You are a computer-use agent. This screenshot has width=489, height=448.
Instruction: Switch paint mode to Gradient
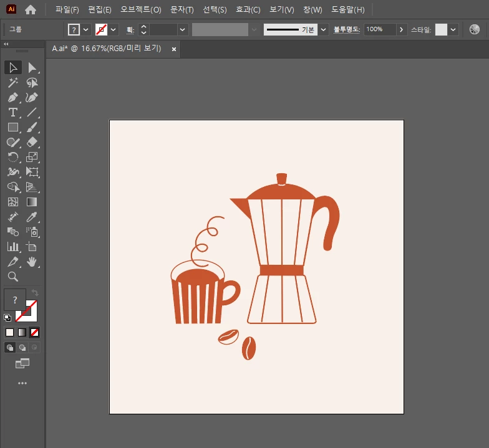coord(22,332)
